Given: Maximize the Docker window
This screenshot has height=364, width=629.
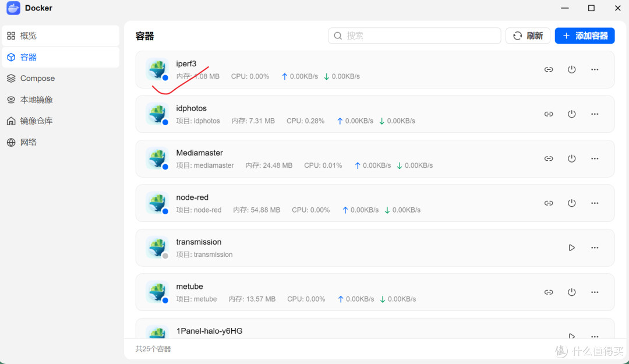Looking at the screenshot, I should [x=591, y=8].
